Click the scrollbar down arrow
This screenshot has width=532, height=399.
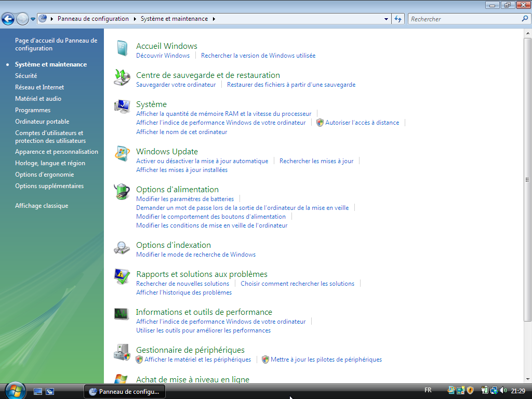pos(528,379)
